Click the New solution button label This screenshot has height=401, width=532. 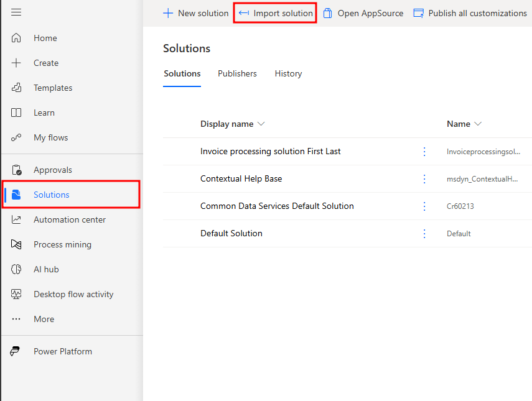pyautogui.click(x=203, y=13)
